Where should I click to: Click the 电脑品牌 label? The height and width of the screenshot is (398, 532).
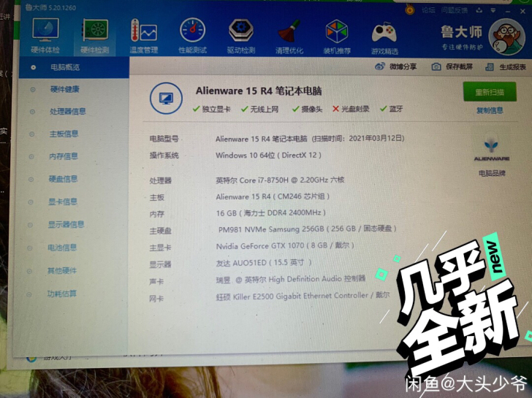pyautogui.click(x=492, y=173)
